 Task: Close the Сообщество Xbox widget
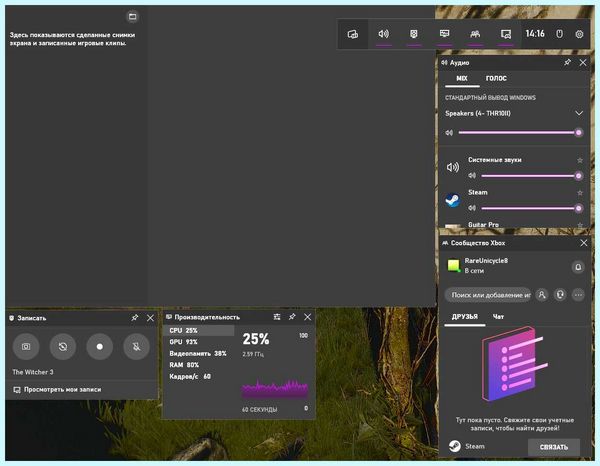[584, 243]
